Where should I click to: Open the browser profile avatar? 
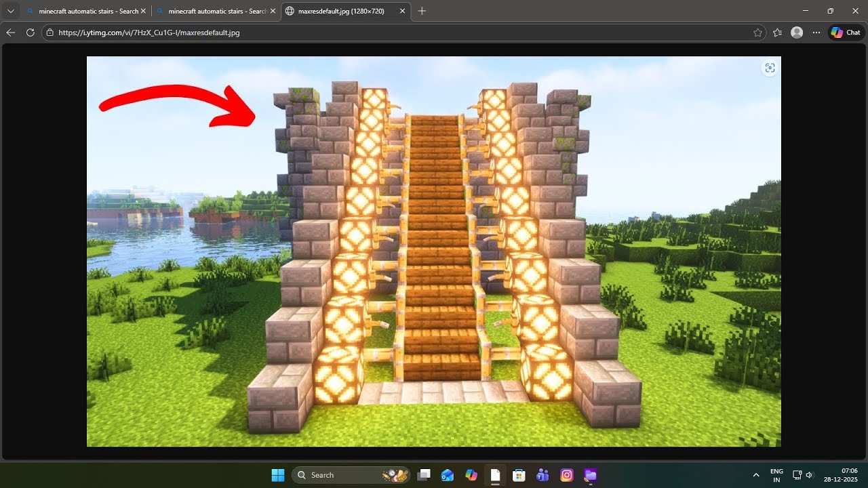click(x=797, y=32)
